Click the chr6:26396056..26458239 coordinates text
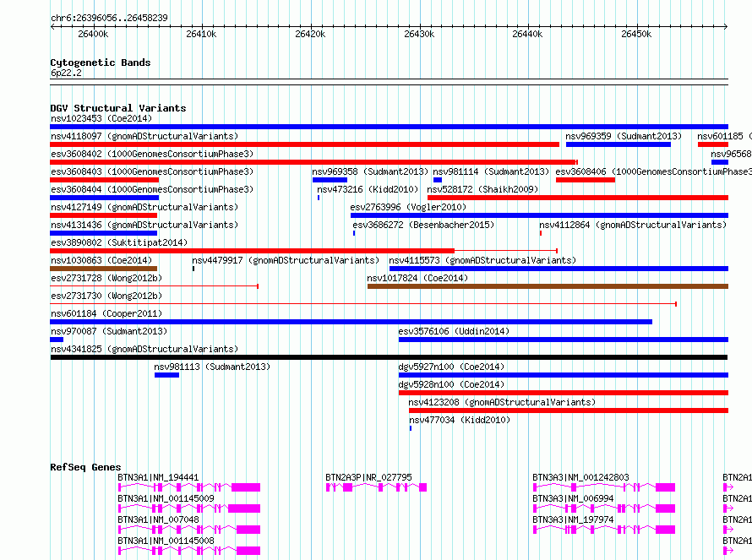752x560 pixels. 109,18
